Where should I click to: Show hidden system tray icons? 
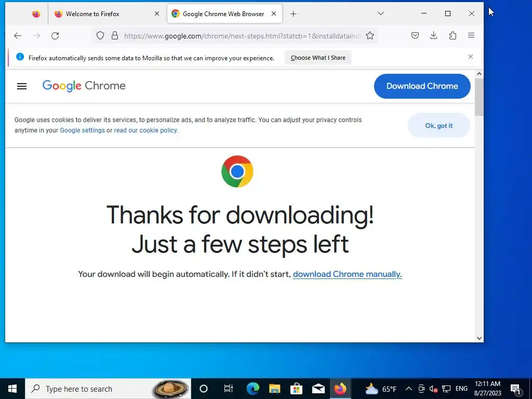409,389
